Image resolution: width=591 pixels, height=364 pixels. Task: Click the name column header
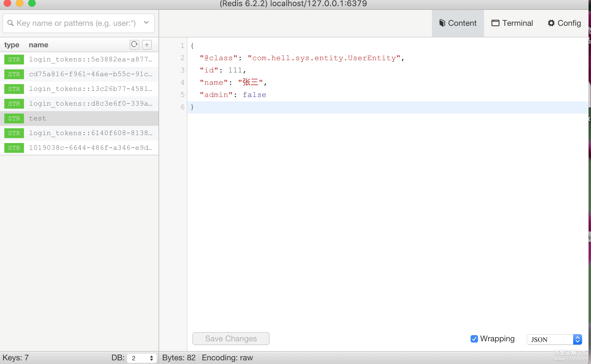pyautogui.click(x=38, y=45)
